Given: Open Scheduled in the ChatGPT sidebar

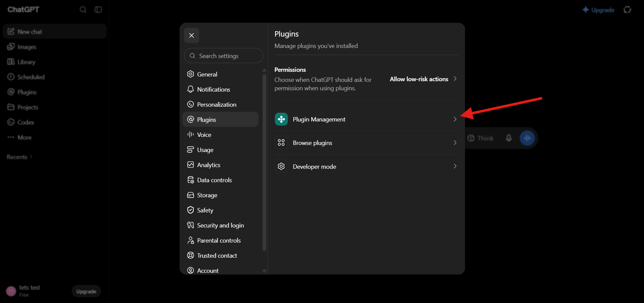Looking at the screenshot, I should tap(55, 77).
